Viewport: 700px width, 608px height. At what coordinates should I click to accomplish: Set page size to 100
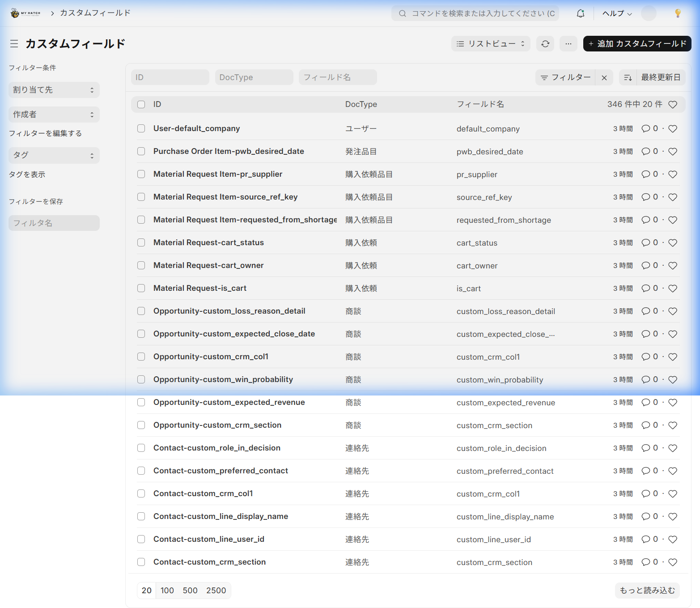[167, 591]
